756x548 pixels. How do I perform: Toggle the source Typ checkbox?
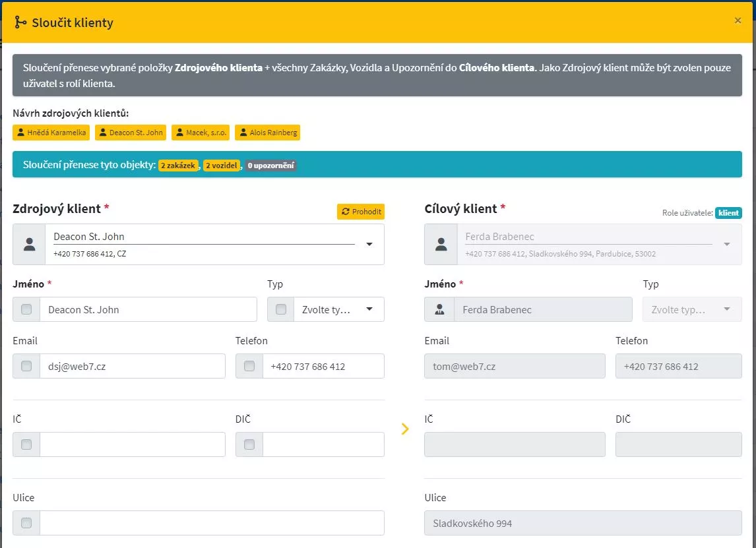click(281, 309)
